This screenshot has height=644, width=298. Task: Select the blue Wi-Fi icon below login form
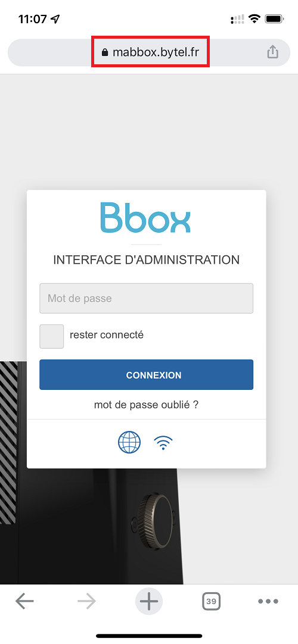click(163, 443)
